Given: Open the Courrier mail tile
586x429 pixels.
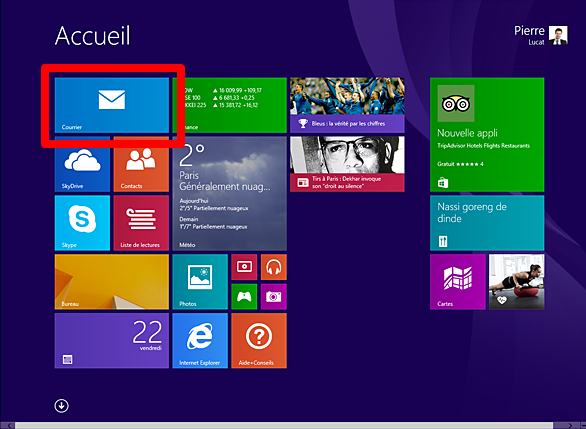Looking at the screenshot, I should tap(112, 105).
